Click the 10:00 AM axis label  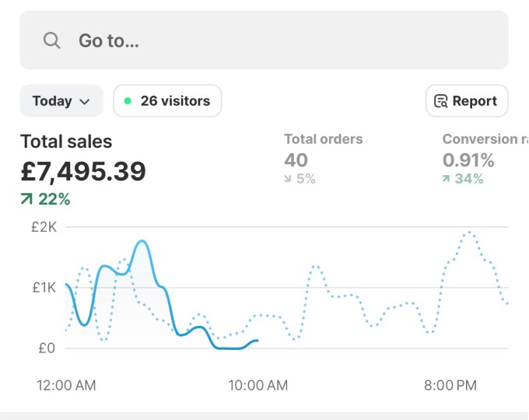[258, 385]
